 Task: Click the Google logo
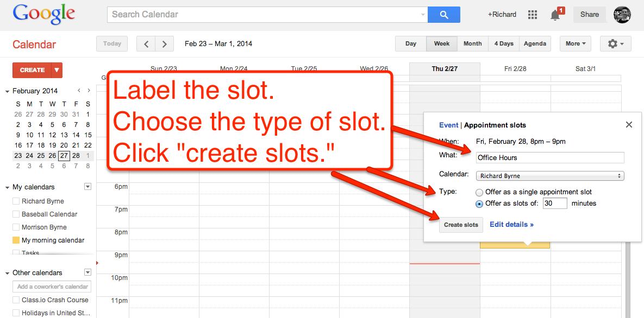(x=44, y=15)
